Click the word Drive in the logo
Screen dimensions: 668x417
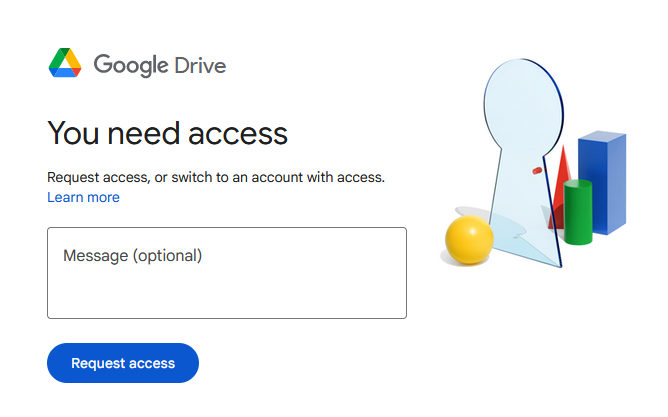click(x=200, y=66)
